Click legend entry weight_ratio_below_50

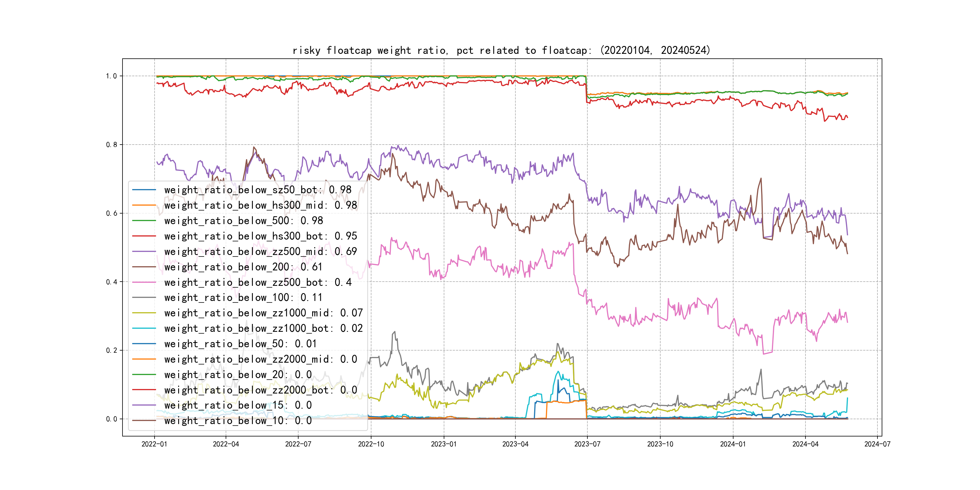(x=240, y=344)
